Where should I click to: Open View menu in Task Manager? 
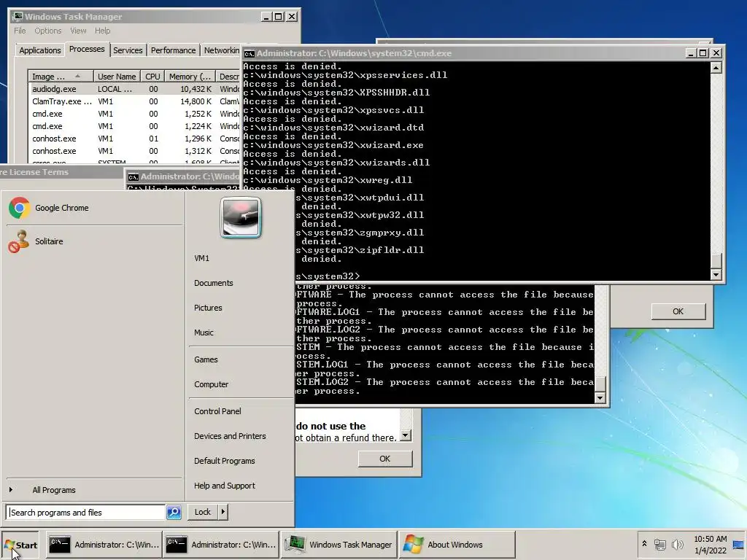pos(78,31)
